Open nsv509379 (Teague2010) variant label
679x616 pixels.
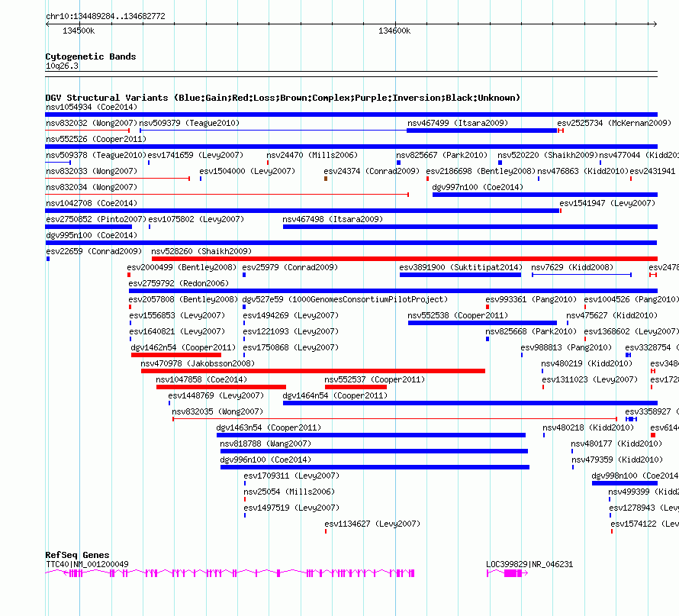tap(189, 123)
